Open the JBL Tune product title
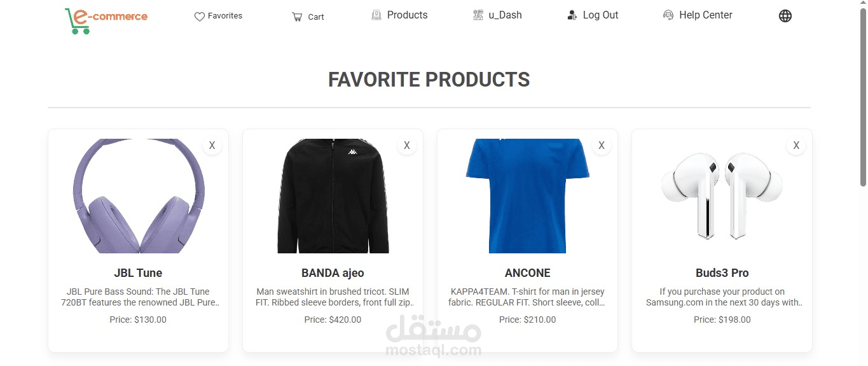Screen dimensions: 868x366 pyautogui.click(x=138, y=273)
